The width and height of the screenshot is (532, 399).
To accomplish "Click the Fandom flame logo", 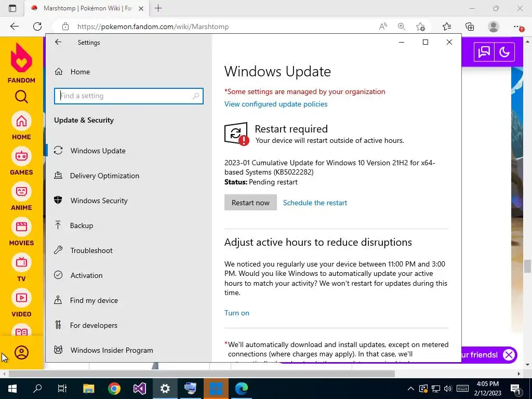I will (x=21, y=58).
